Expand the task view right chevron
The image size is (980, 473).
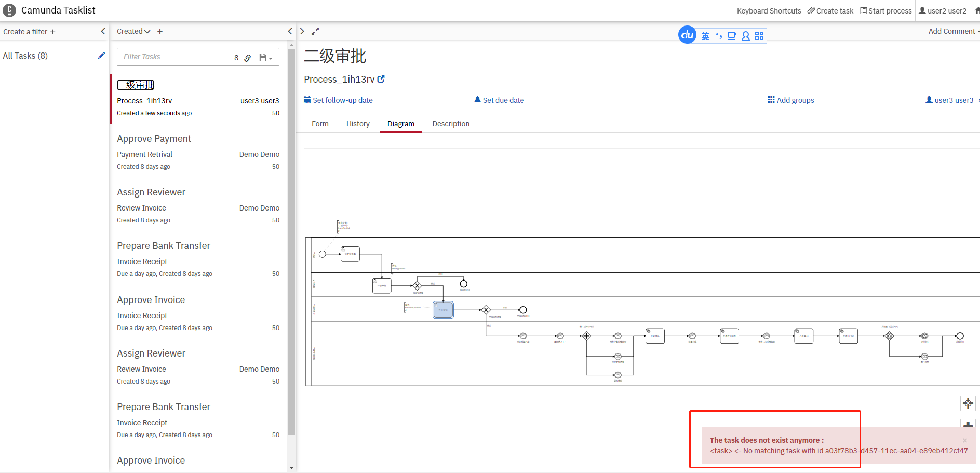[x=302, y=31]
